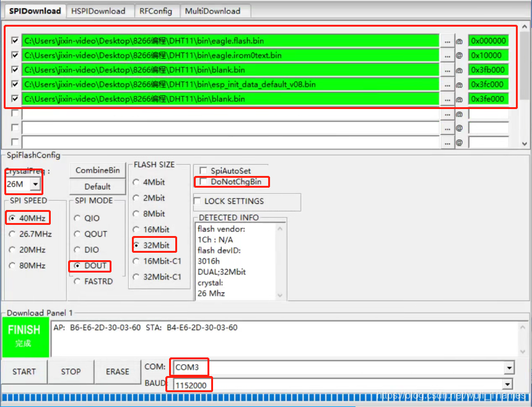Click the download progress bar
Image resolution: width=532 pixels, height=407 pixels.
[x=266, y=398]
